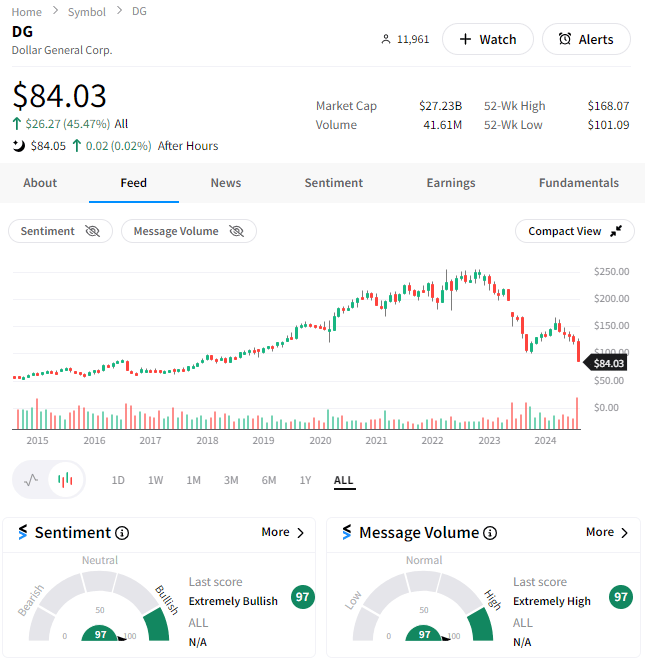Switch to the line chart view icon
The image size is (645, 662).
[31, 480]
